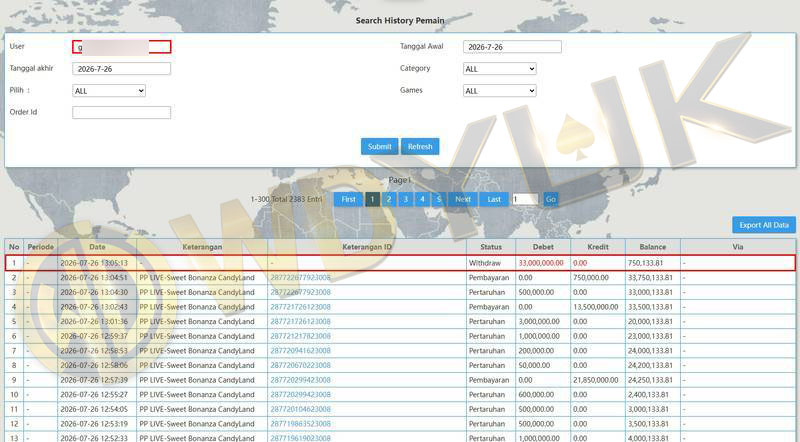Focus the Tanggal akhir date field
Screen dimensions: 800x442
point(121,69)
